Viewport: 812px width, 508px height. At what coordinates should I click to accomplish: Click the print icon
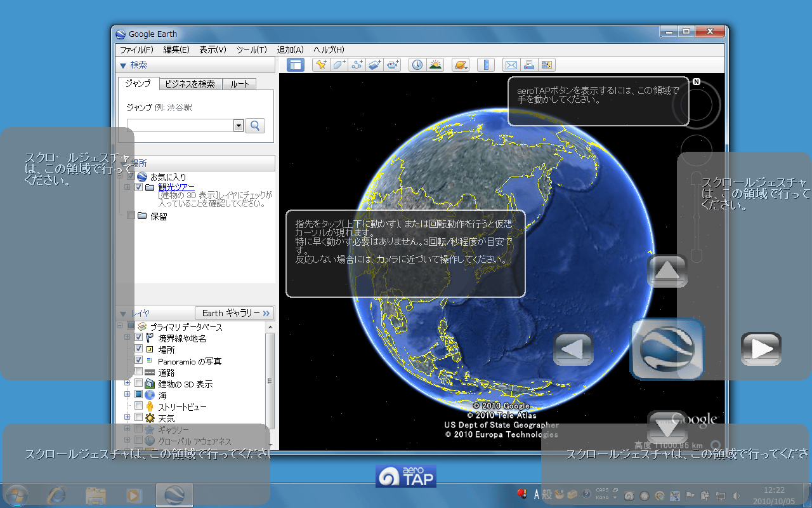pos(528,64)
